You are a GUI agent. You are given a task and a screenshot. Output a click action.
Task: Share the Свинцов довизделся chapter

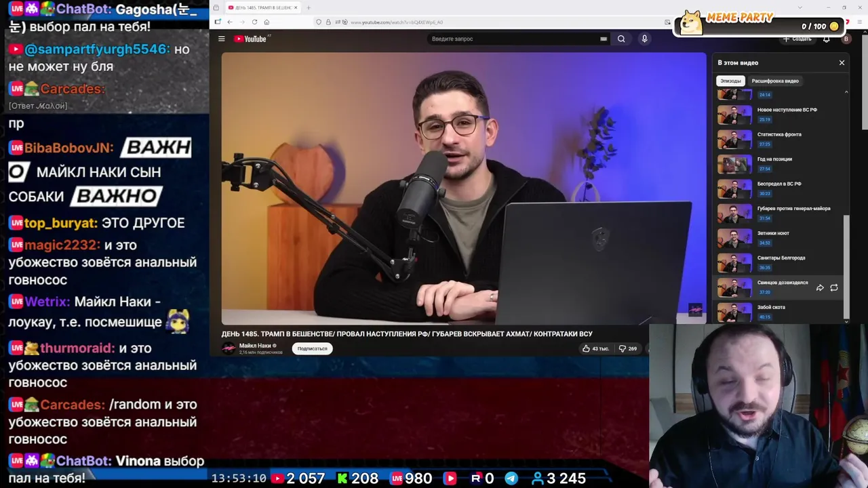pyautogui.click(x=820, y=288)
